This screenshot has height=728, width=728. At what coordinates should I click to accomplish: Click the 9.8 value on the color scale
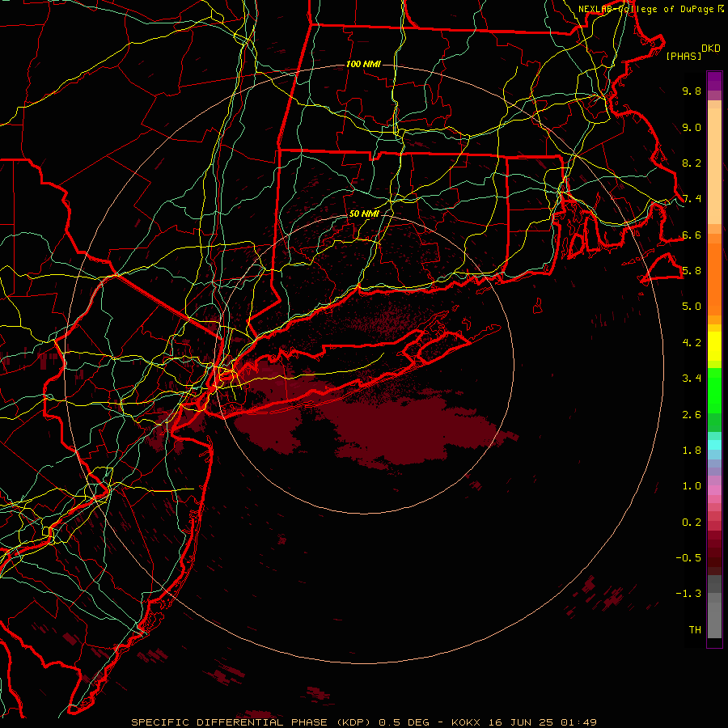692,91
